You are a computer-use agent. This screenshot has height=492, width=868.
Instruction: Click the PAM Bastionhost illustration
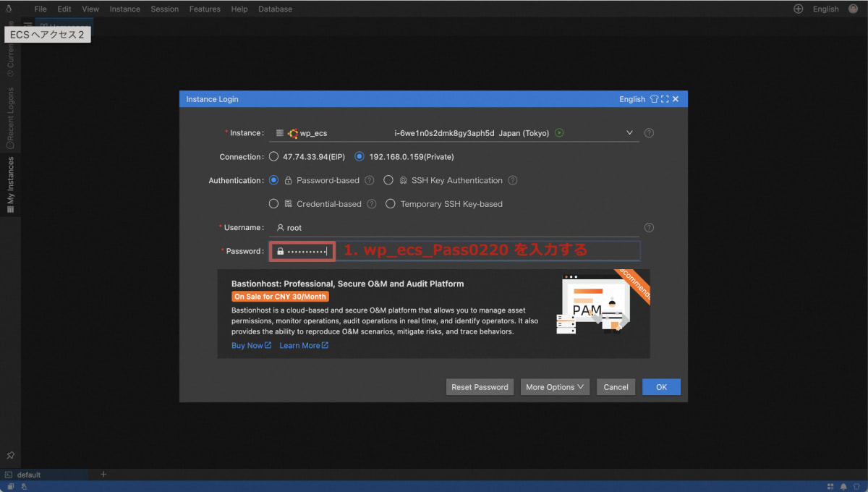click(593, 305)
